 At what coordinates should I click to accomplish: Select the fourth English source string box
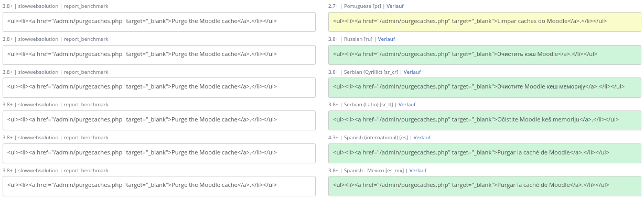click(x=159, y=120)
